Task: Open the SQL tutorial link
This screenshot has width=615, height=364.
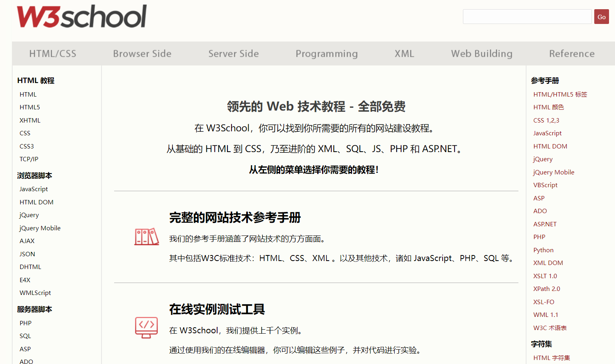Action: coord(25,336)
